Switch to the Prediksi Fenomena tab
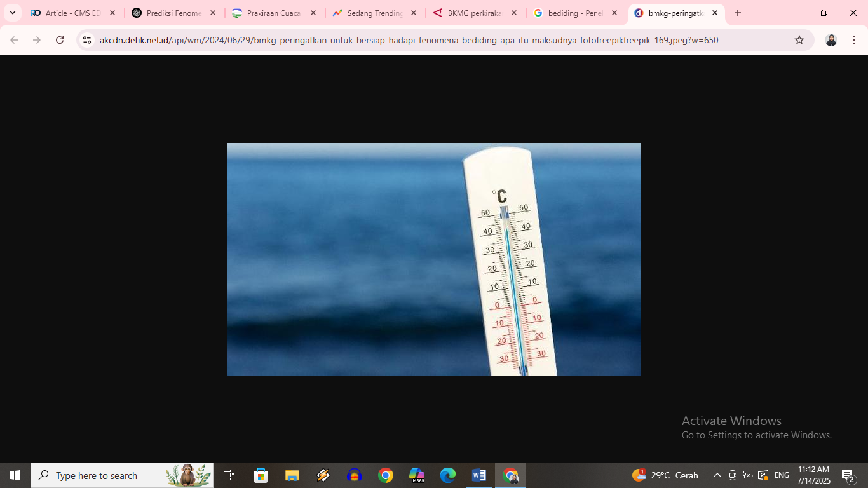 (x=173, y=13)
